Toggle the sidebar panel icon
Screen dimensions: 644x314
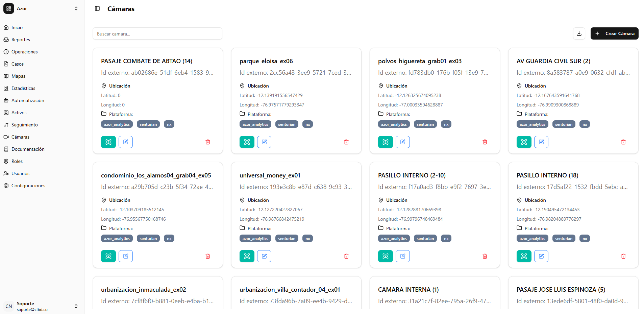point(97,8)
